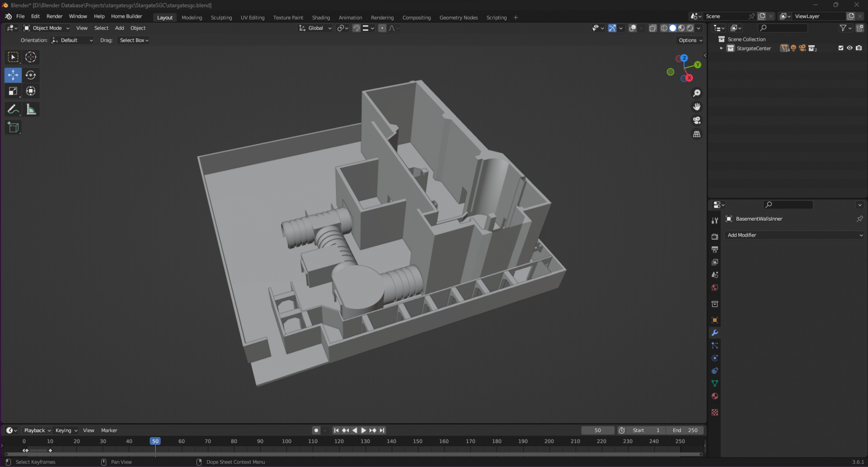Select the Add Cube tool
This screenshot has height=467, width=868.
click(x=13, y=127)
